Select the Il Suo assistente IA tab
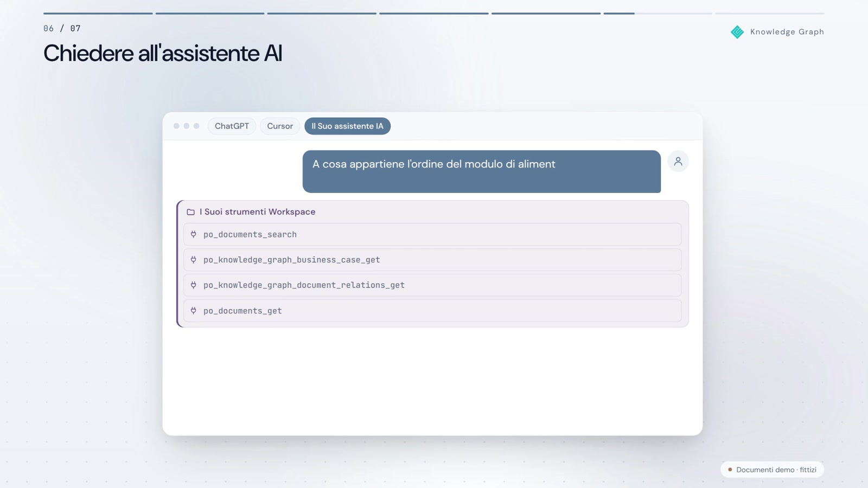Image resolution: width=868 pixels, height=488 pixels. [347, 126]
